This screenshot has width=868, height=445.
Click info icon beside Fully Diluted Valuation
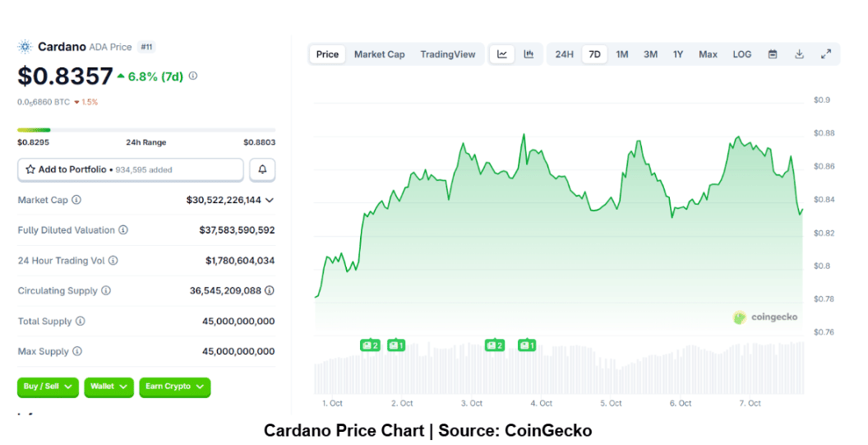(123, 230)
